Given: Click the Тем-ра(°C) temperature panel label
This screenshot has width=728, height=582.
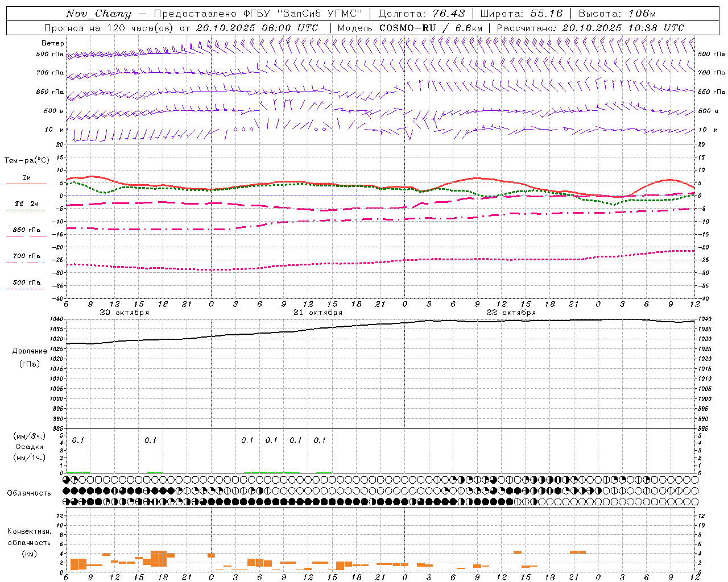Looking at the screenshot, I should pyautogui.click(x=27, y=161).
